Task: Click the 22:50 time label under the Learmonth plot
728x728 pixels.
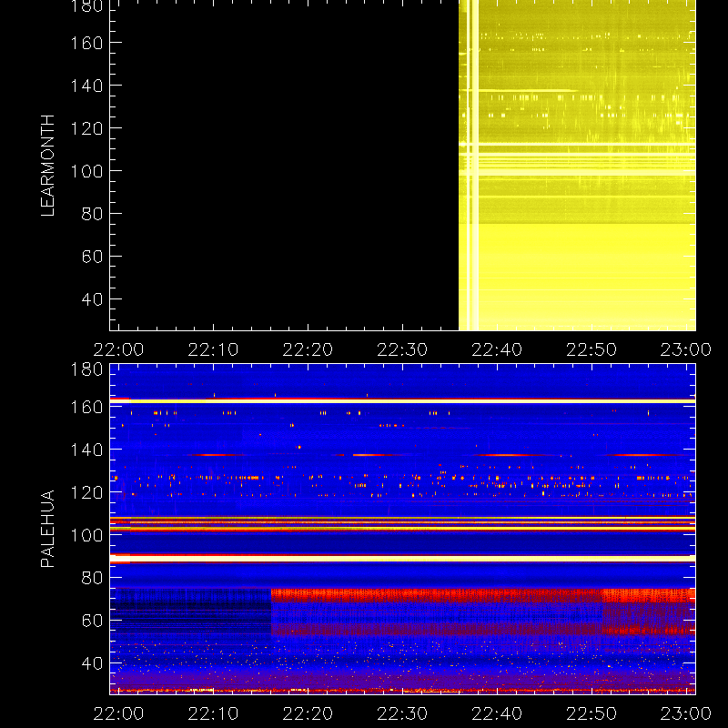Action: (x=591, y=349)
